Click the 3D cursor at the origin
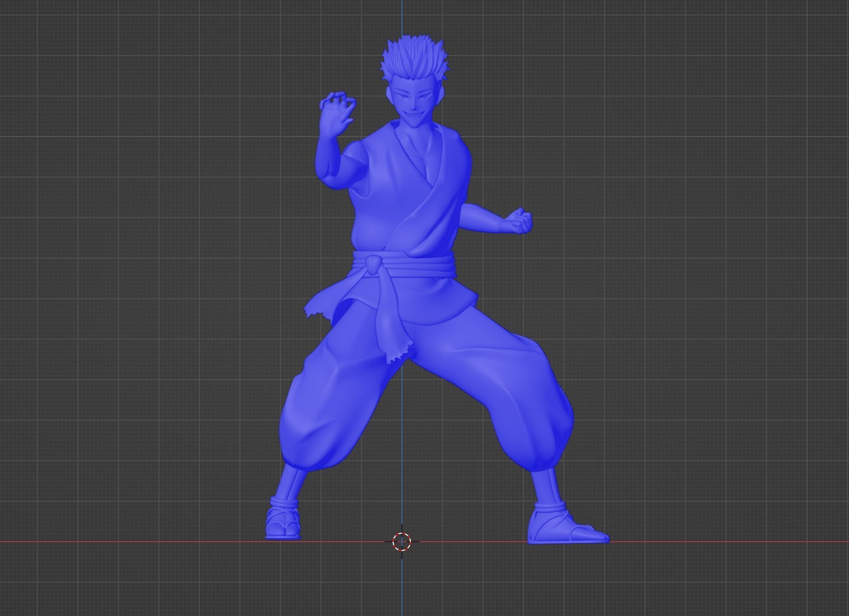Image resolution: width=849 pixels, height=616 pixels. click(x=402, y=542)
